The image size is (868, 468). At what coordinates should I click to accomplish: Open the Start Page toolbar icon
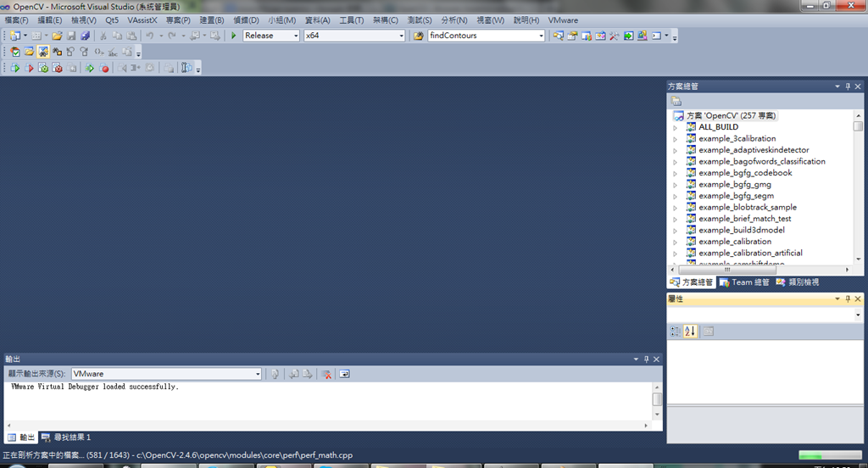(629, 36)
